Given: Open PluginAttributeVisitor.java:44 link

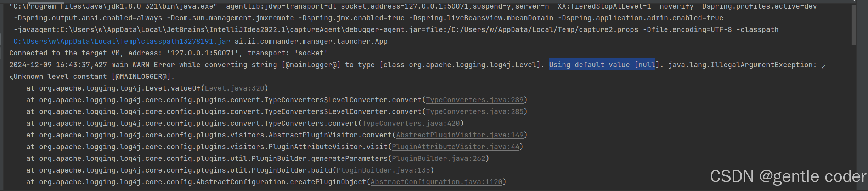Looking at the screenshot, I should tap(456, 147).
